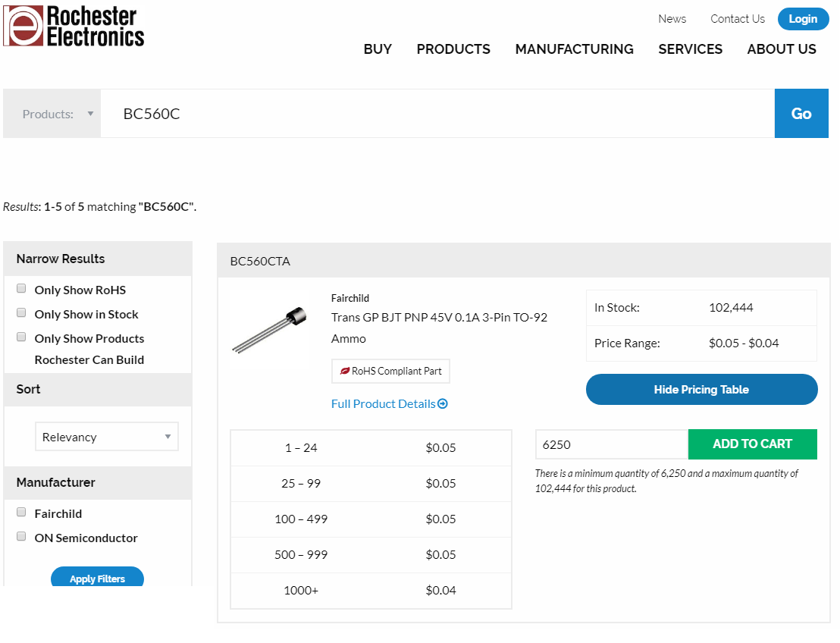Click Hide Pricing Table button

pyautogui.click(x=702, y=390)
